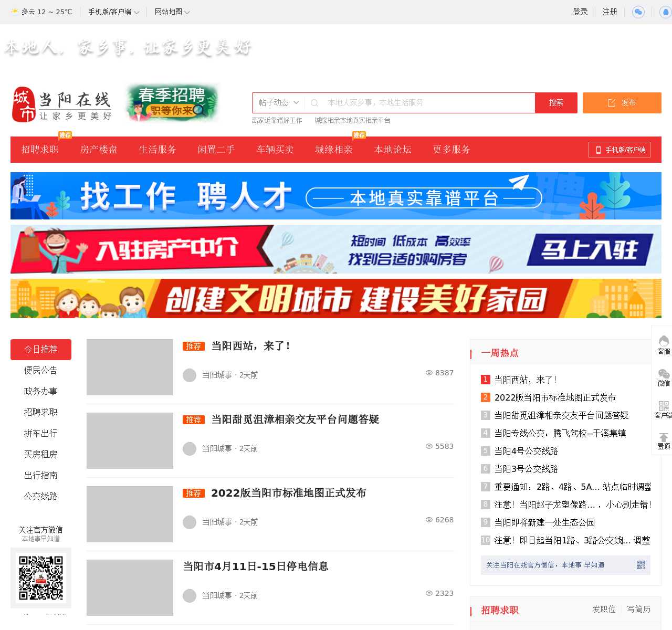
Task: Click the orange 发布 button
Action: [622, 103]
